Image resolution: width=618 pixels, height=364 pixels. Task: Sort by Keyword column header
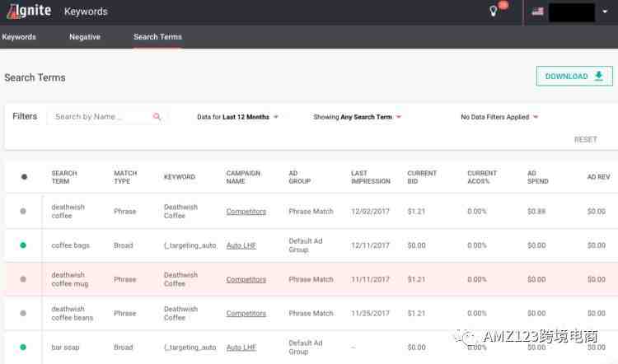(180, 177)
